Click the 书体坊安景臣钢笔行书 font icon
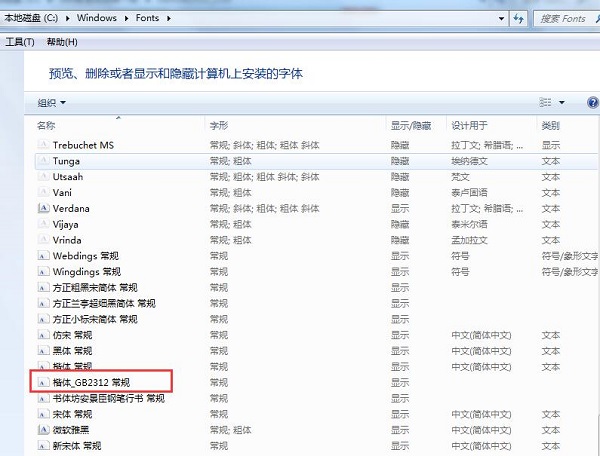The height and width of the screenshot is (456, 600). (x=43, y=398)
